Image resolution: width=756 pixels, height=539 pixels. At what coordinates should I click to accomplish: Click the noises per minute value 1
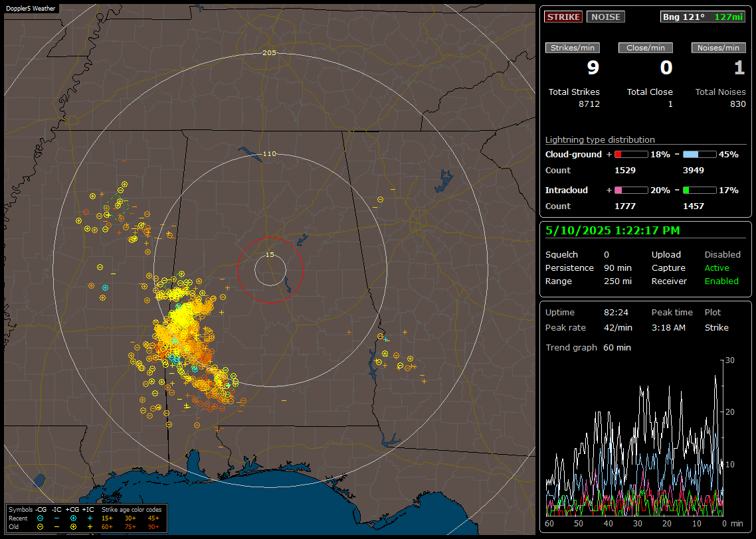(x=739, y=68)
